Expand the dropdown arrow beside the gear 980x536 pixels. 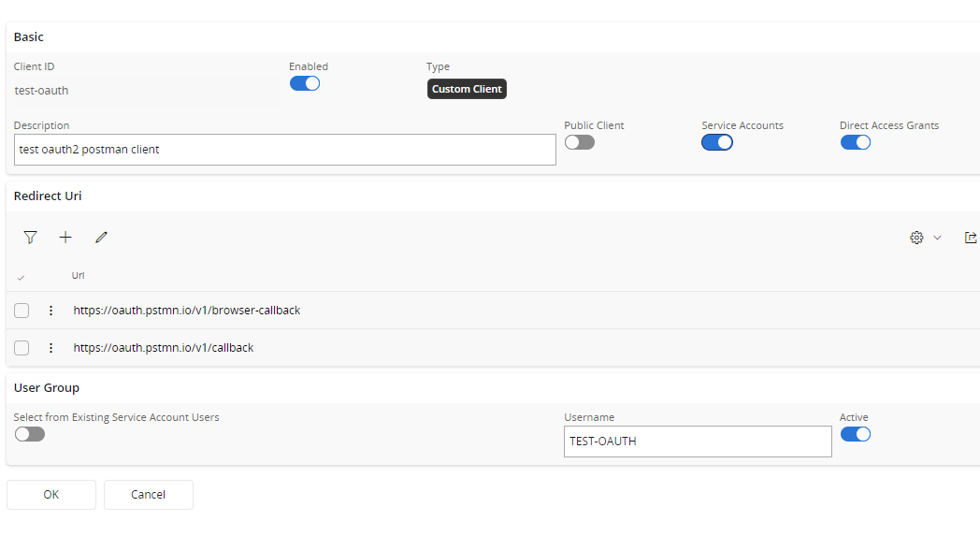(x=937, y=238)
